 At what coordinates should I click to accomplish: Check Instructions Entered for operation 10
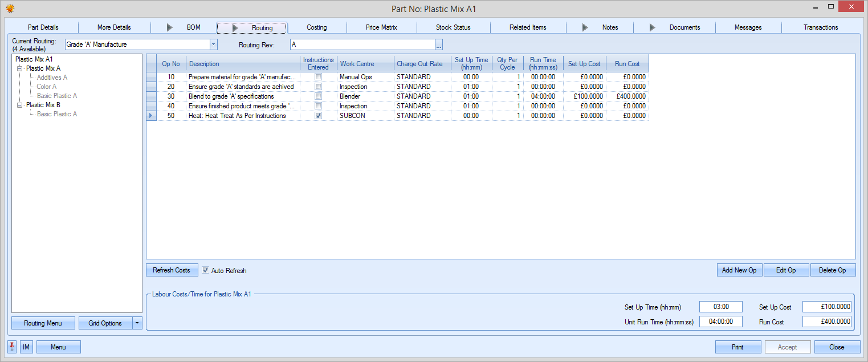pyautogui.click(x=318, y=77)
